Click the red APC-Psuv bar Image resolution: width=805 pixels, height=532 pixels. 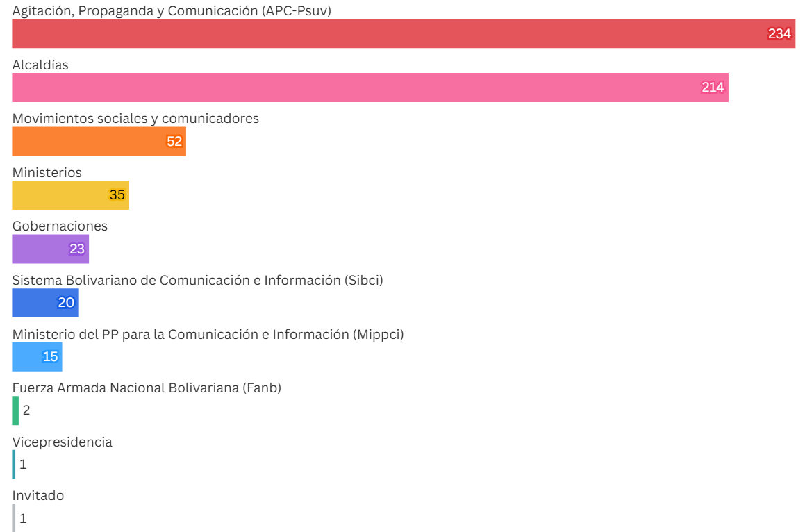pyautogui.click(x=404, y=33)
